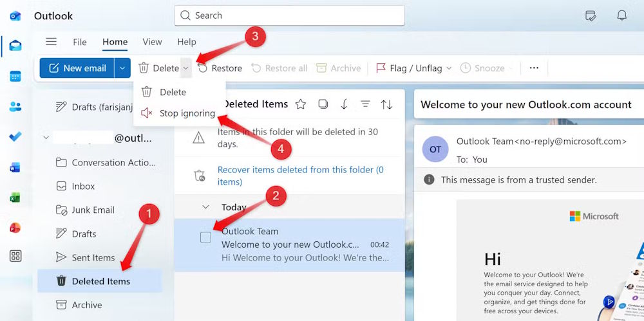Click the Outlook logo icon
644x321 pixels.
(x=15, y=16)
